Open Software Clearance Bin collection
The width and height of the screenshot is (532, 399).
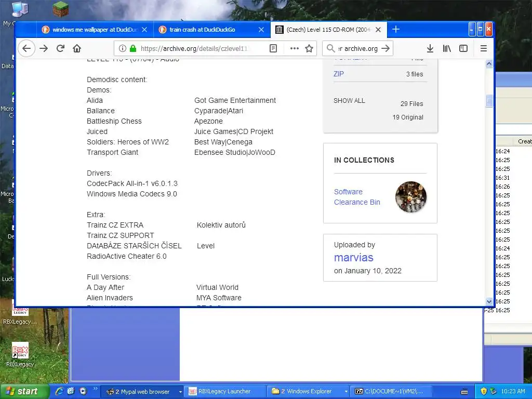(x=357, y=197)
